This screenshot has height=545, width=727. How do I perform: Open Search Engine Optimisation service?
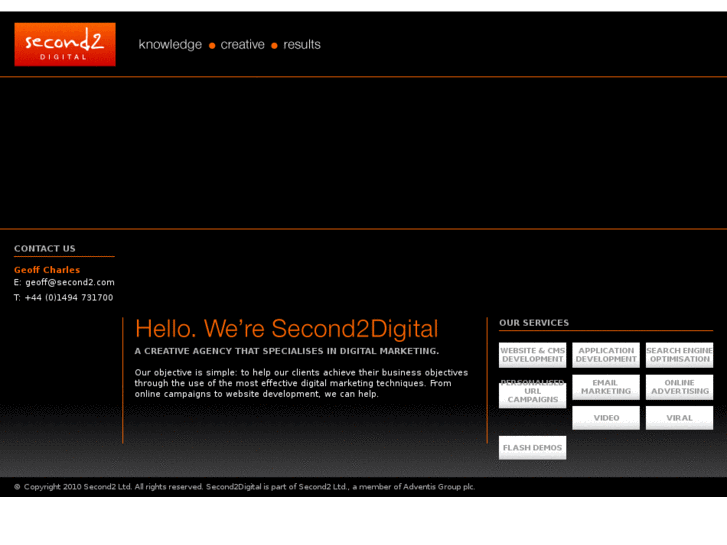[679, 355]
